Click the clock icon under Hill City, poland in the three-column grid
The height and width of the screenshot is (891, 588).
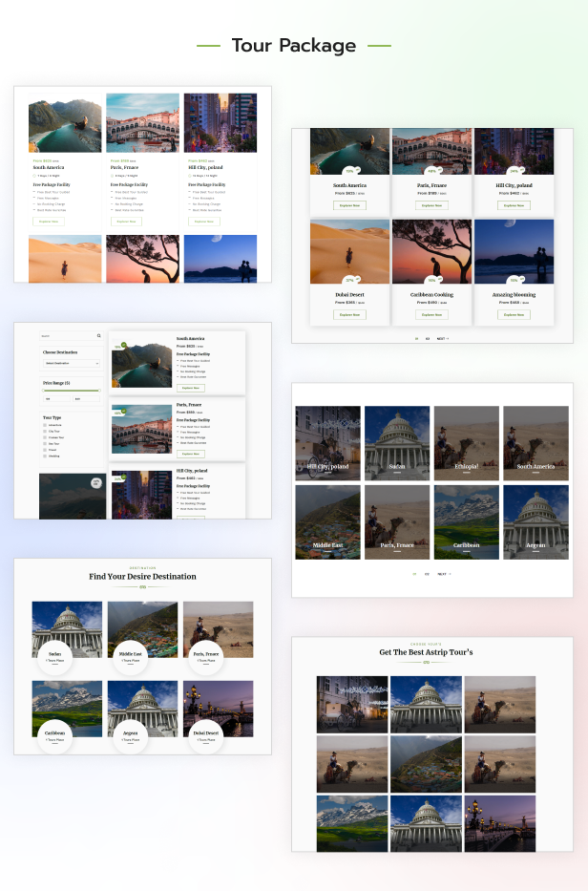point(190,176)
